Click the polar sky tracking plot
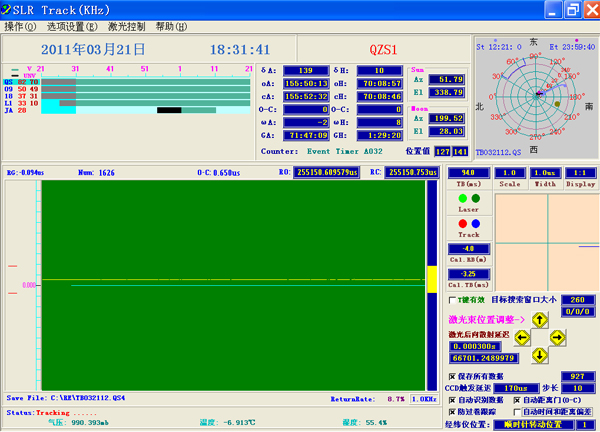This screenshot has width=600, height=432. (536, 96)
